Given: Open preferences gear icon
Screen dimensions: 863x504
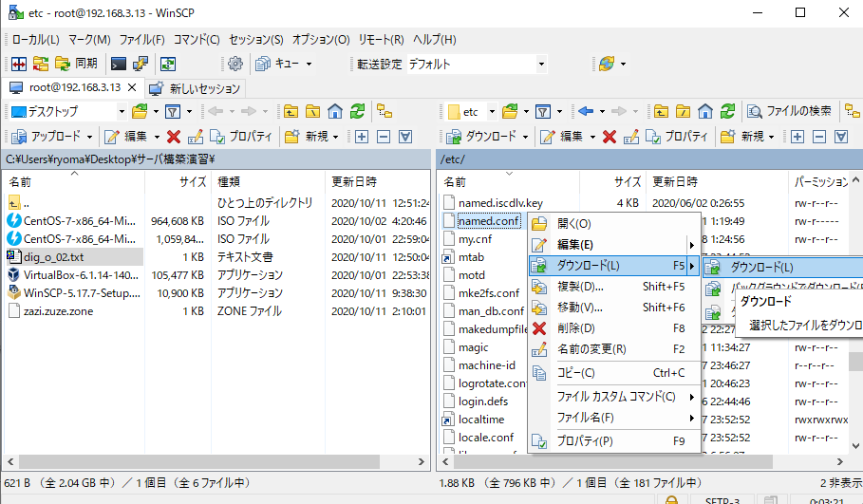Looking at the screenshot, I should (x=235, y=64).
